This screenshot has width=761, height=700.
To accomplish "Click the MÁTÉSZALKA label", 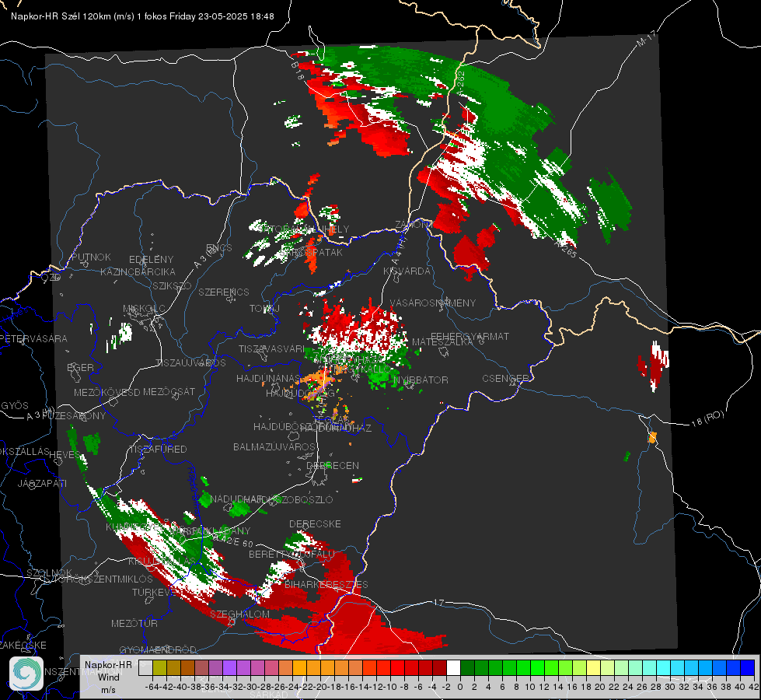I will (442, 342).
